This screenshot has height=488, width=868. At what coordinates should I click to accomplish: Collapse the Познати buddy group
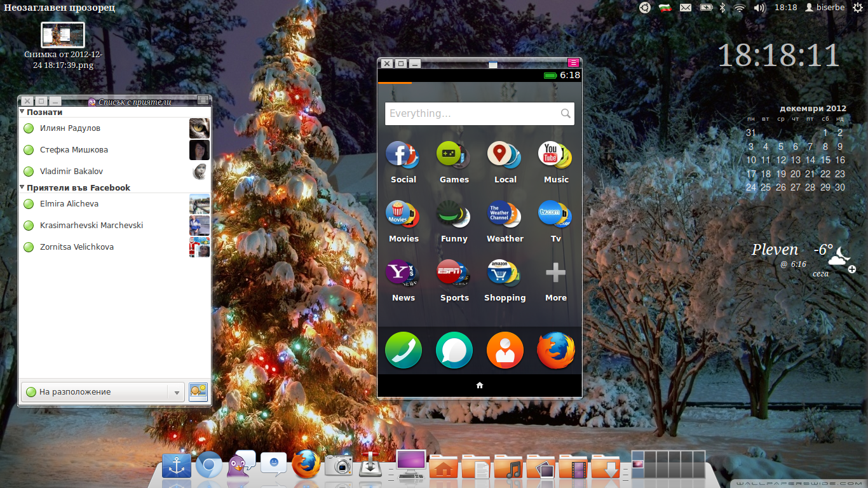(x=22, y=112)
